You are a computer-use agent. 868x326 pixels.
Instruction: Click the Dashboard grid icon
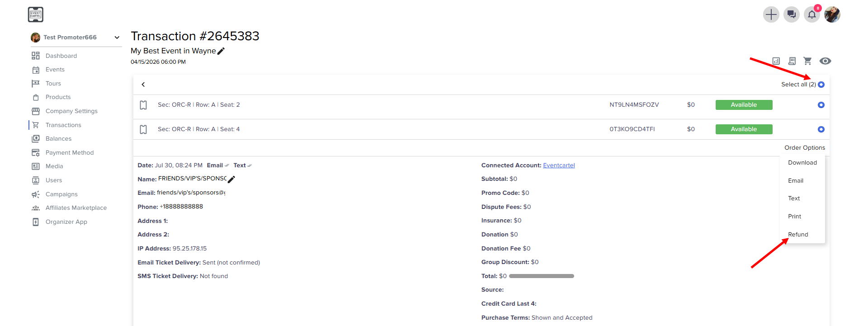click(x=36, y=56)
